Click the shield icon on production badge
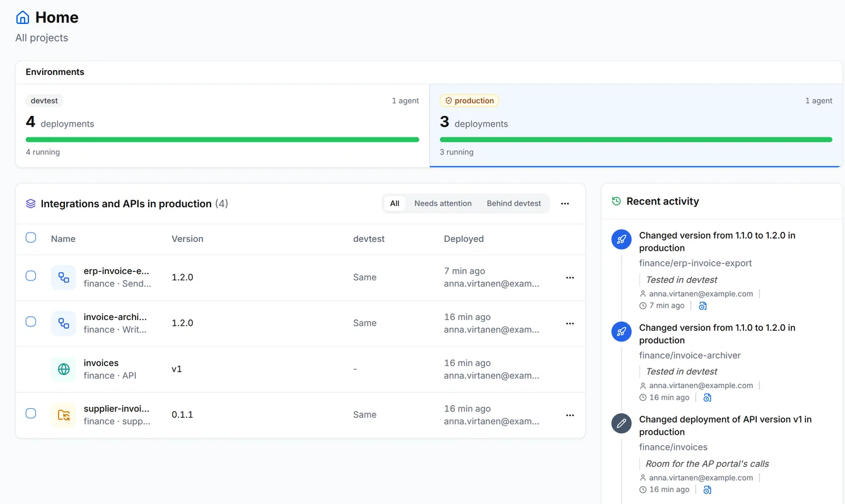The width and height of the screenshot is (845, 504). pos(449,101)
